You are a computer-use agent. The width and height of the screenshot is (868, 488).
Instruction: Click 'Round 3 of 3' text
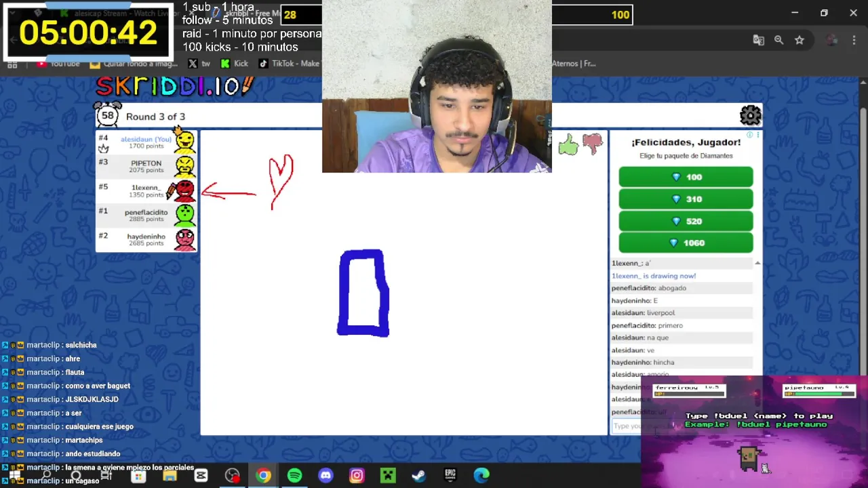[155, 117]
